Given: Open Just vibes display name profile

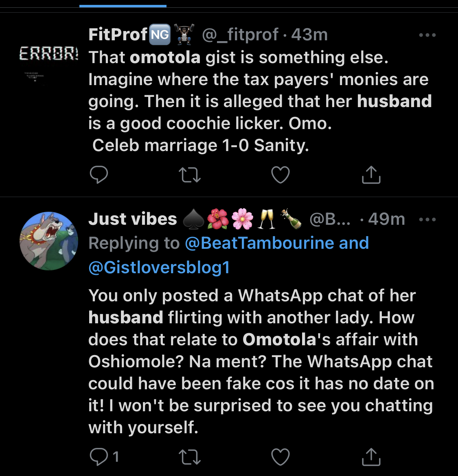Looking at the screenshot, I should (133, 219).
